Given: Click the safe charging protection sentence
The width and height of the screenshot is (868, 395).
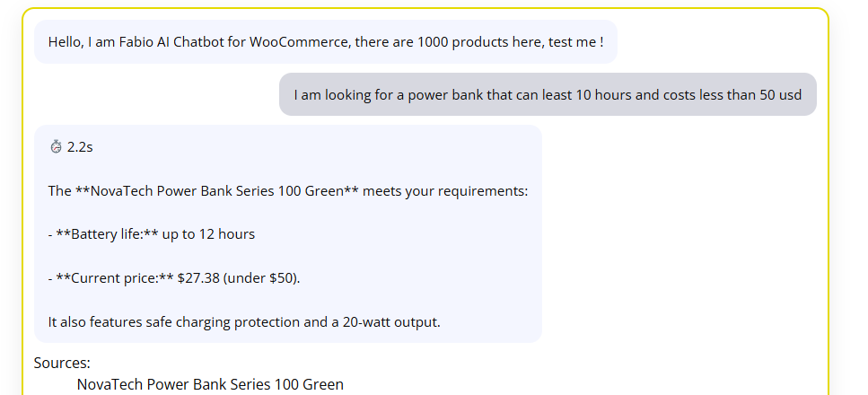Looking at the screenshot, I should [244, 322].
